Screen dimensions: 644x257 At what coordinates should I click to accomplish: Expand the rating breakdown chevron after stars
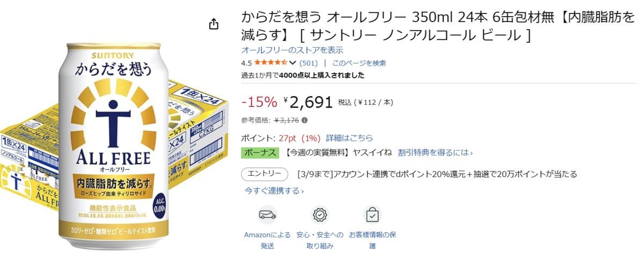pyautogui.click(x=292, y=63)
